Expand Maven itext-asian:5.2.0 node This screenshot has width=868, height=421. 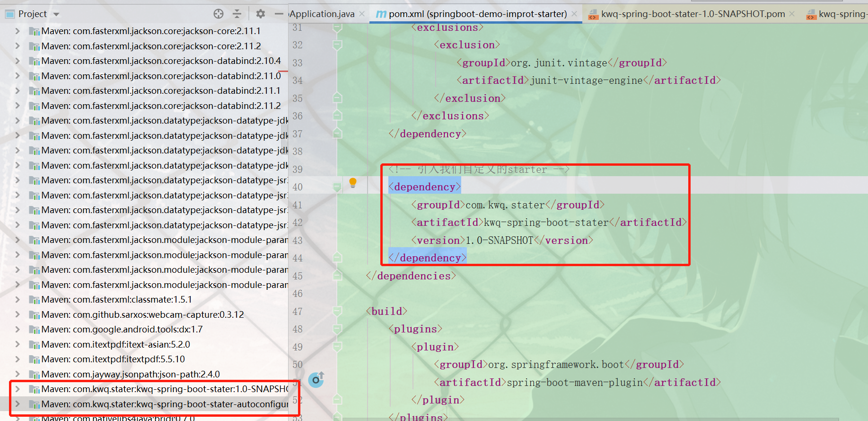(18, 344)
